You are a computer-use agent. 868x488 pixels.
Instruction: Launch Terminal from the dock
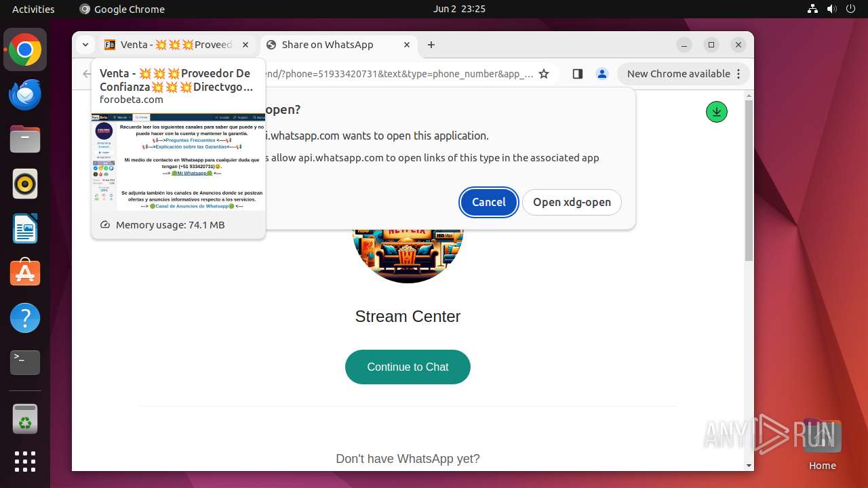tap(25, 363)
